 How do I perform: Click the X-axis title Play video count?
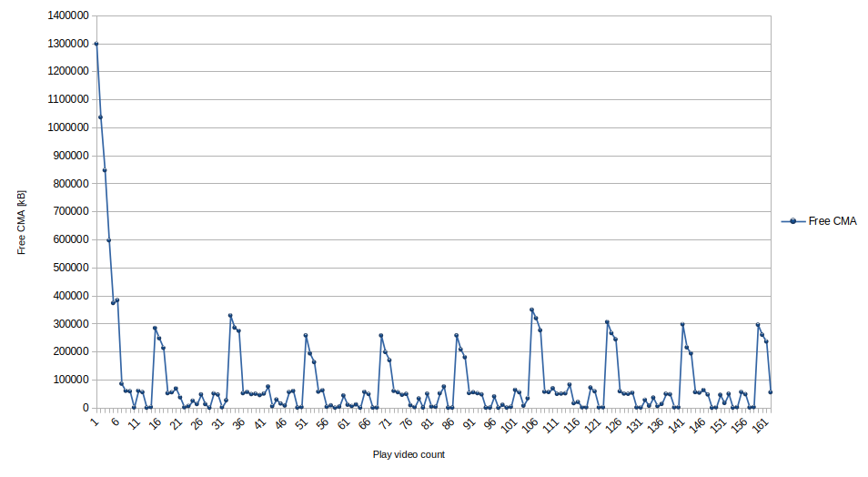pos(409,454)
